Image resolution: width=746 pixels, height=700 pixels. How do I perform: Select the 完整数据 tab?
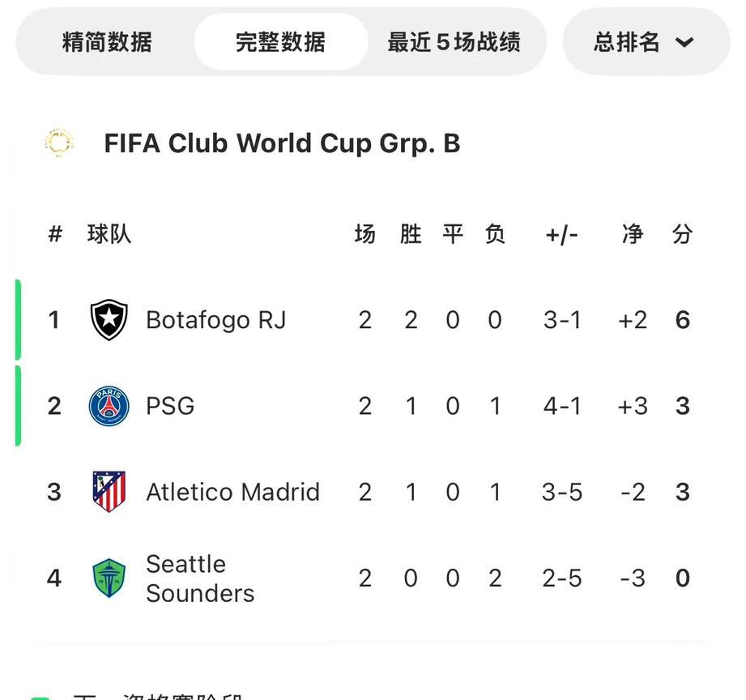tap(281, 42)
